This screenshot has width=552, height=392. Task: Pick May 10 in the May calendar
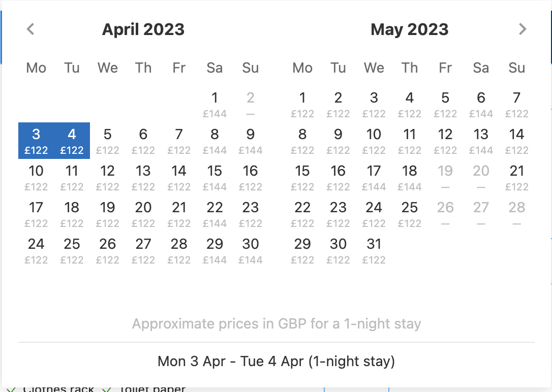(374, 141)
